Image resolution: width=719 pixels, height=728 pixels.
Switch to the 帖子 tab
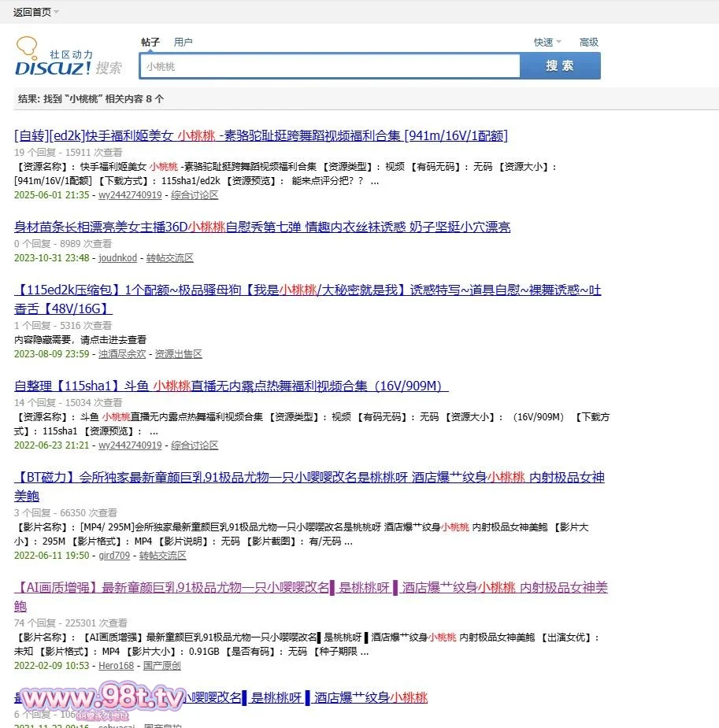tap(150, 42)
